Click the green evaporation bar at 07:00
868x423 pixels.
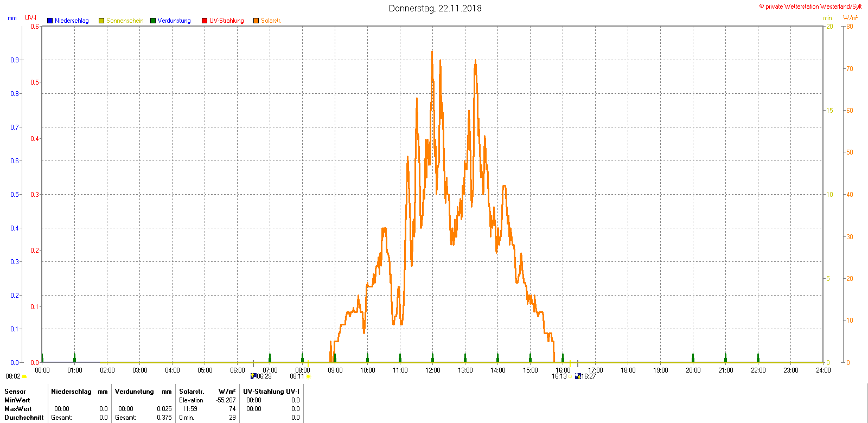[270, 358]
